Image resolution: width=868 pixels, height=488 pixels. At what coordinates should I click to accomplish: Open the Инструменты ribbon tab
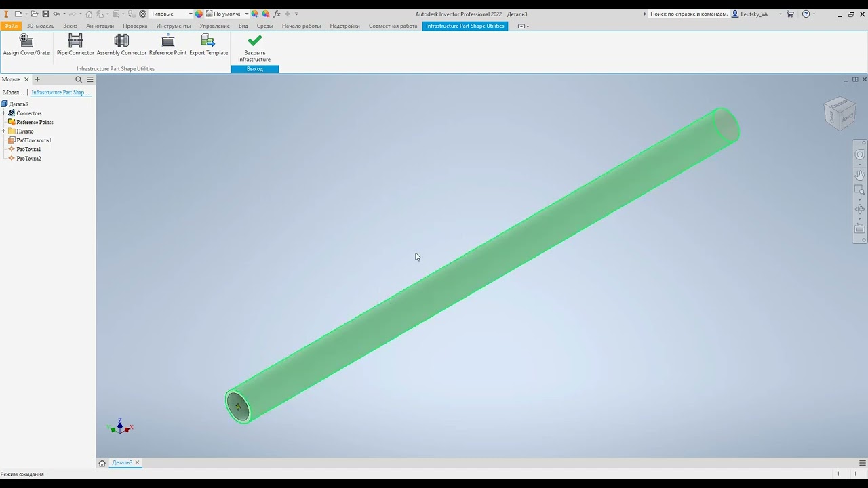click(174, 26)
